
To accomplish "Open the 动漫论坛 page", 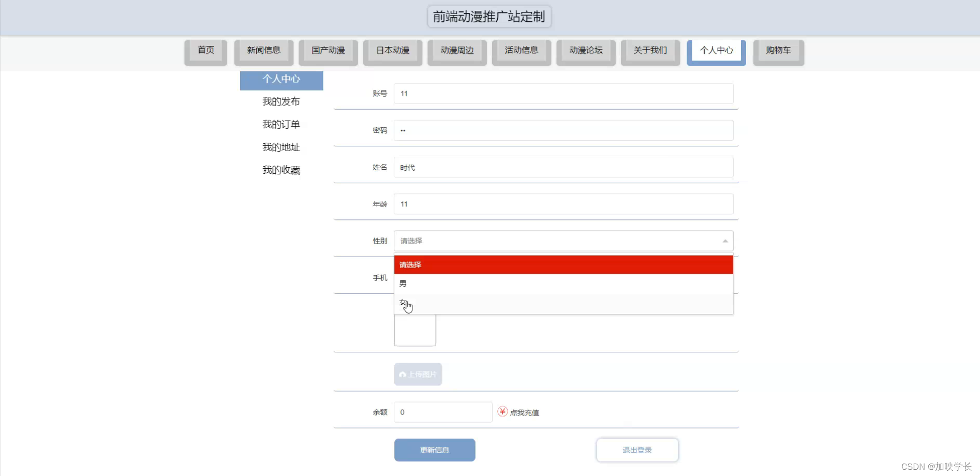I will (585, 50).
